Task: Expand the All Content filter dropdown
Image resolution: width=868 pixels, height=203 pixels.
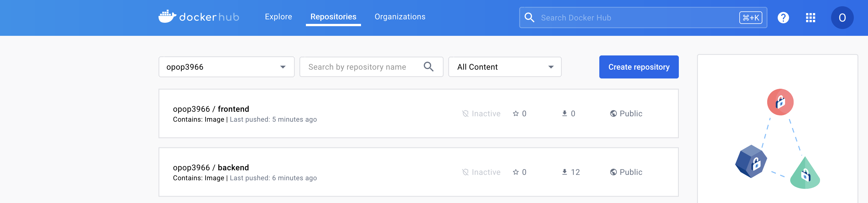Action: [x=505, y=67]
